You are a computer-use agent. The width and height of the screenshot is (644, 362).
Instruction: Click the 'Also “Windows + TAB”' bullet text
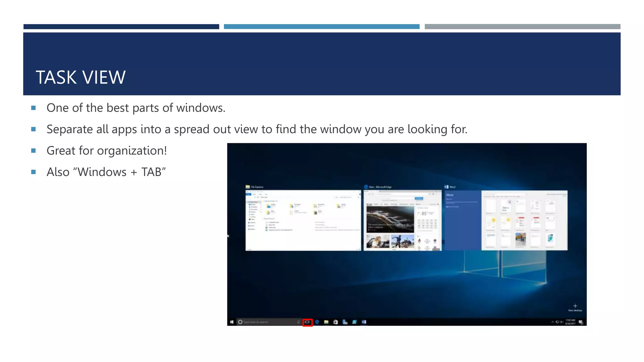tap(106, 172)
